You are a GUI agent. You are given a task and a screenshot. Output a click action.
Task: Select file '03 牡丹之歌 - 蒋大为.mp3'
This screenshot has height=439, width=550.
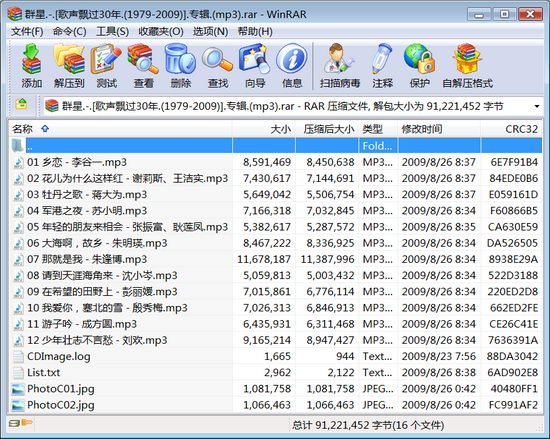click(87, 195)
